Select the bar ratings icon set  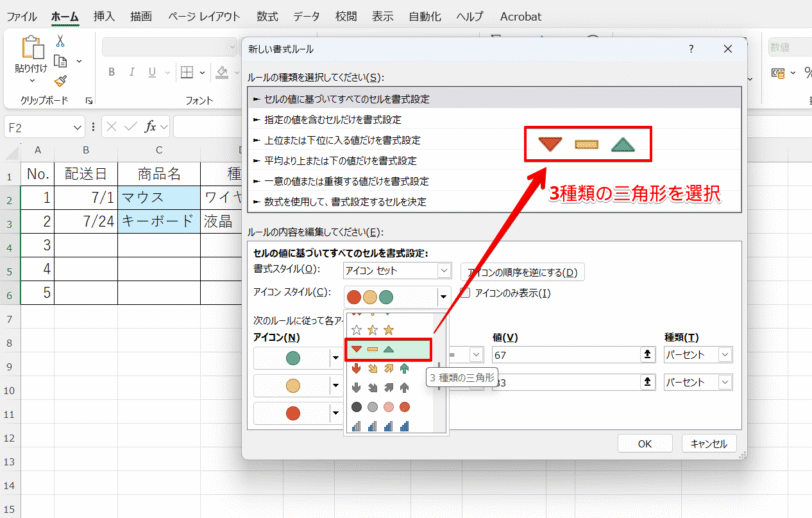point(380,426)
